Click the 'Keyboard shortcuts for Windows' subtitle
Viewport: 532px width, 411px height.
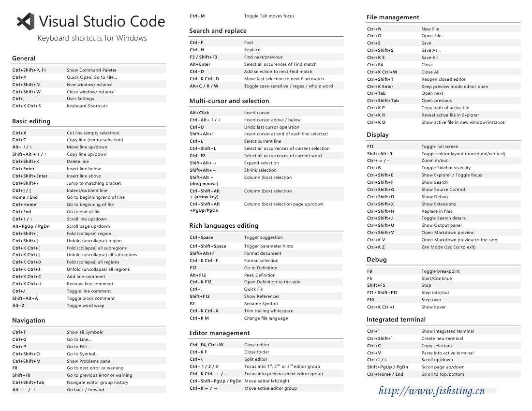coord(92,38)
